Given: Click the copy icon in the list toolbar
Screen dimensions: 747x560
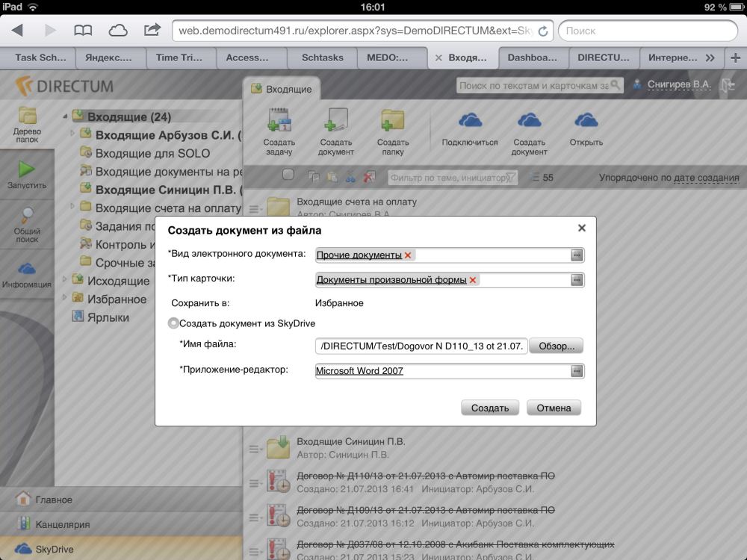Looking at the screenshot, I should click(314, 177).
